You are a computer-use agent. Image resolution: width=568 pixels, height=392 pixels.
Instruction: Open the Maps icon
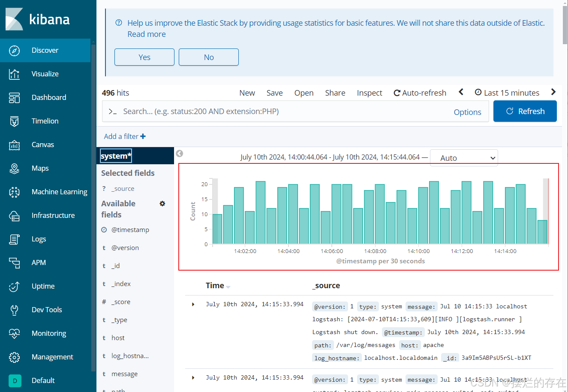coord(14,169)
